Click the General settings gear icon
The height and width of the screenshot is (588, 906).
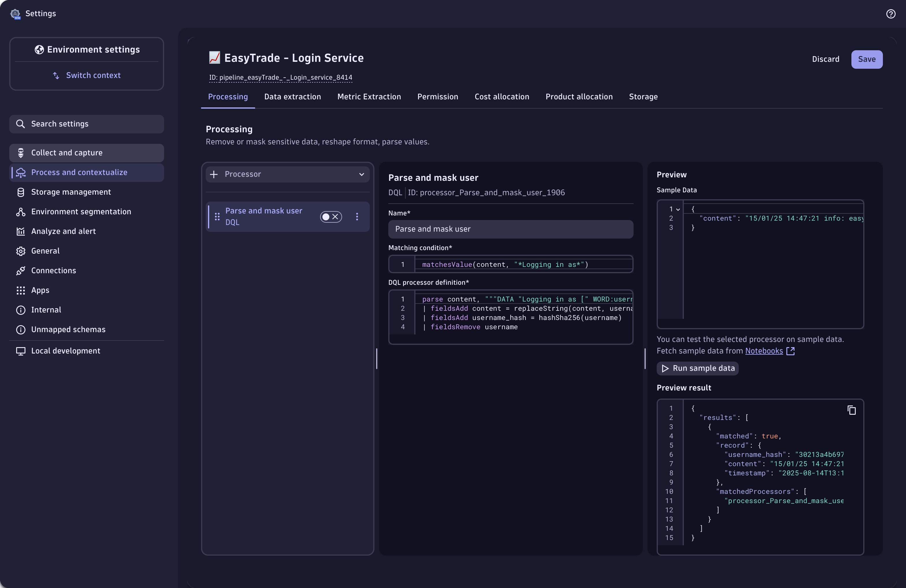pos(21,251)
